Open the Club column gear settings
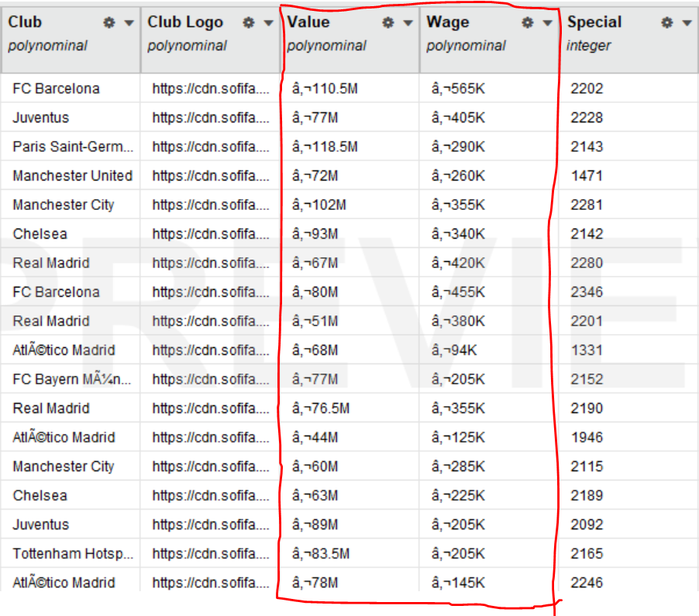This screenshot has height=616, width=699. pos(109,22)
